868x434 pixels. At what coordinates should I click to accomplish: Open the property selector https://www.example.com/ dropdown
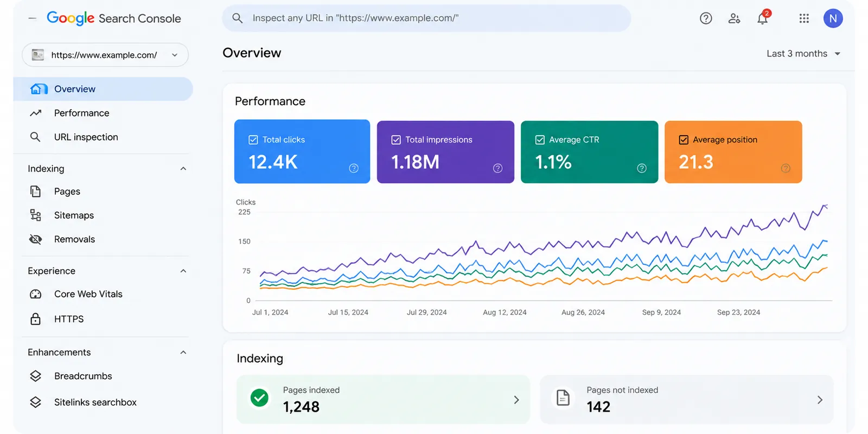point(105,55)
